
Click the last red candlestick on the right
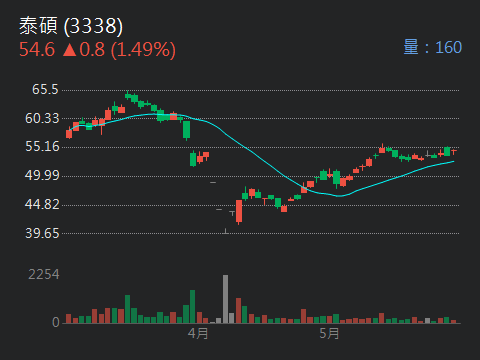pos(453,152)
